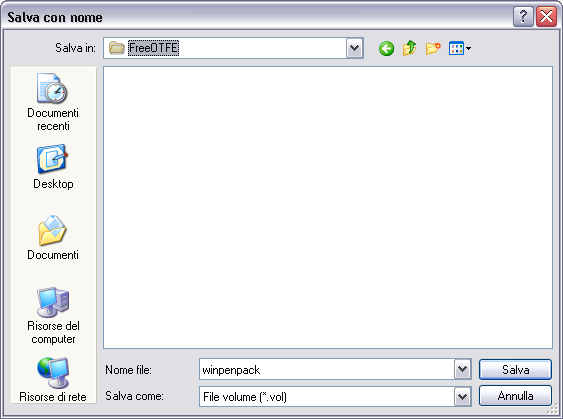563x419 pixels.
Task: Go back with the green arrow icon
Action: click(386, 48)
